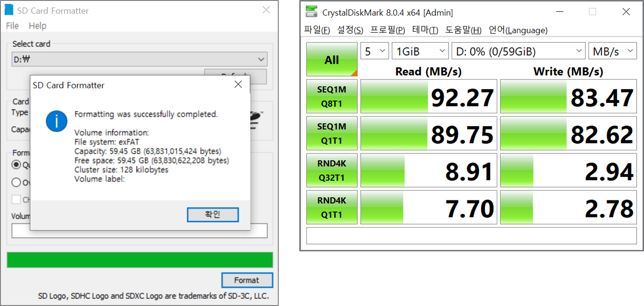
Task: Run the SEQ1M Q8T1 test
Action: coord(332,97)
